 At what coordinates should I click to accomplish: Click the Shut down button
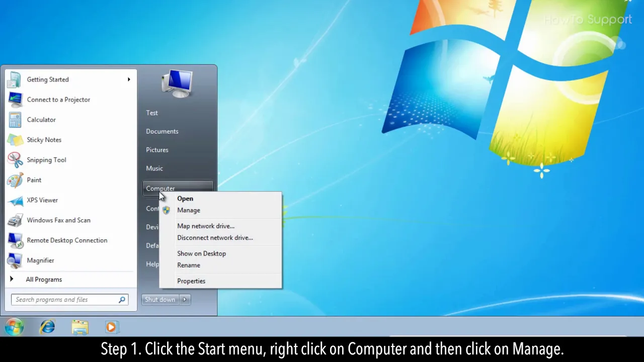(160, 300)
